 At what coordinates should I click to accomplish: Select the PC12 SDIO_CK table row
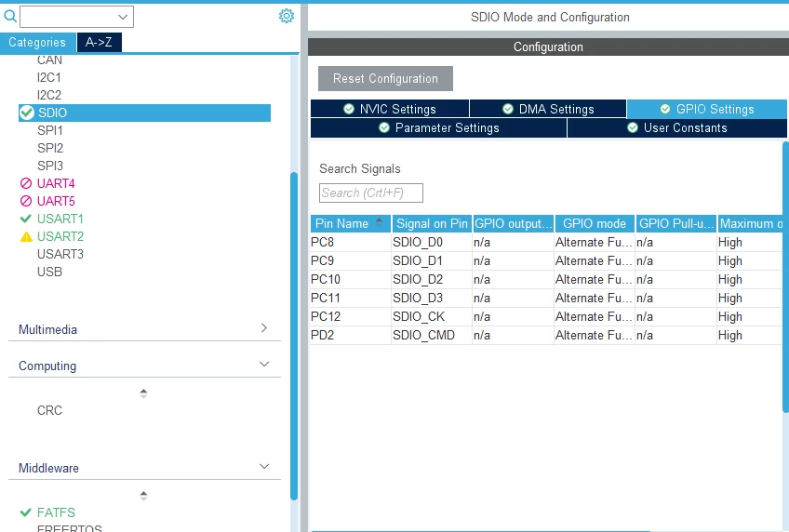(546, 317)
